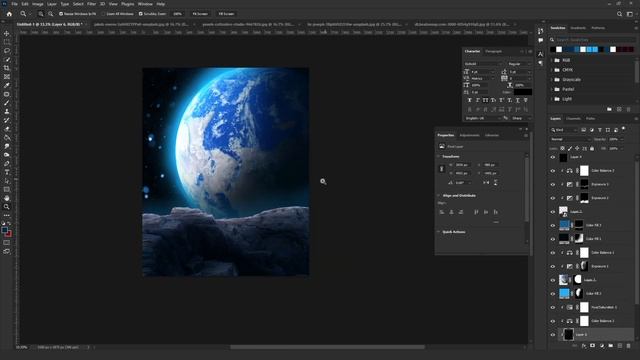The height and width of the screenshot is (360, 640).
Task: Switch to the Paragraph tab
Action: pyautogui.click(x=493, y=51)
